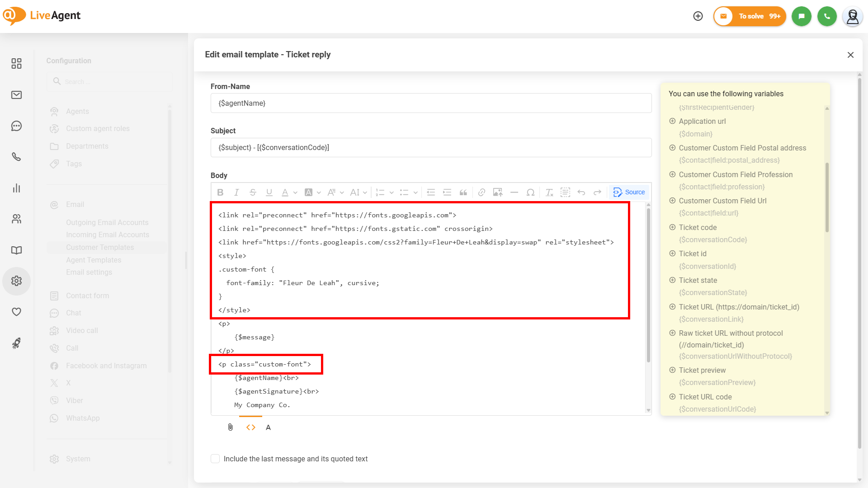
Task: Click the attachment paperclip icon
Action: tap(231, 427)
